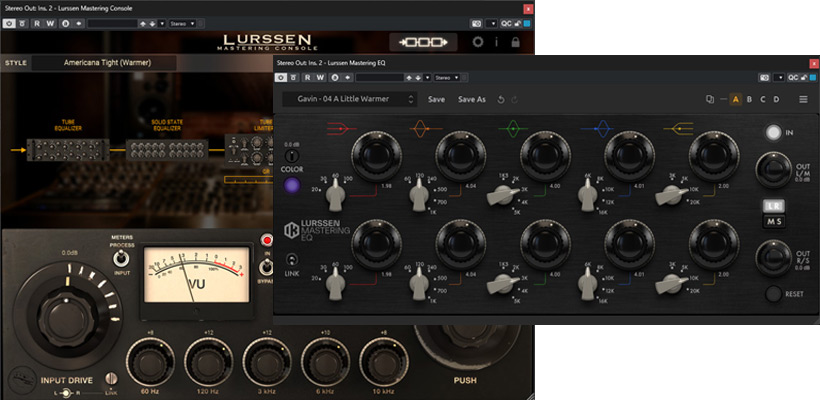Open preset dropdown 'Gavin - 04 A Little Warmer'
Screen dimensions: 820x400
click(349, 99)
